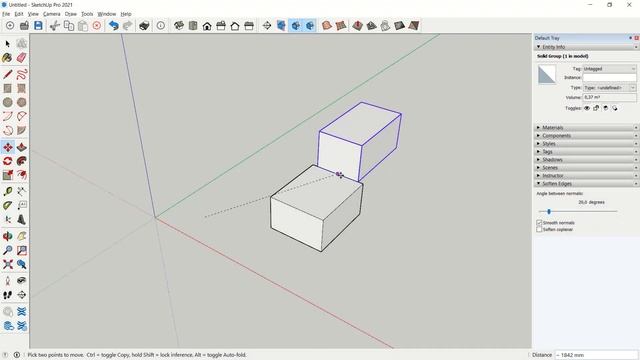Open the Tools menu

(87, 14)
